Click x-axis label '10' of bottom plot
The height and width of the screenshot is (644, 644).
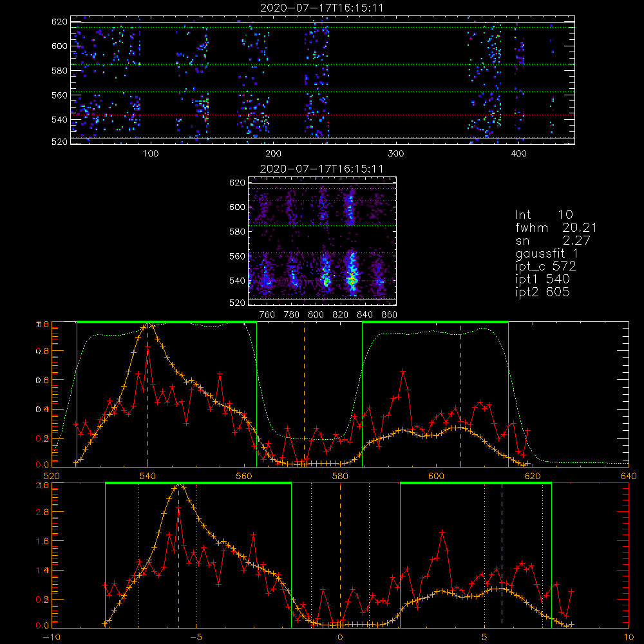(x=629, y=638)
